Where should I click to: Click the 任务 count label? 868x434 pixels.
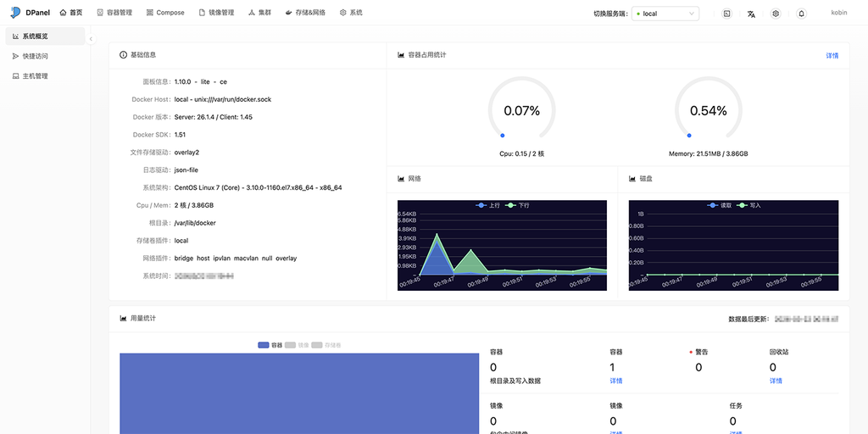click(x=736, y=406)
